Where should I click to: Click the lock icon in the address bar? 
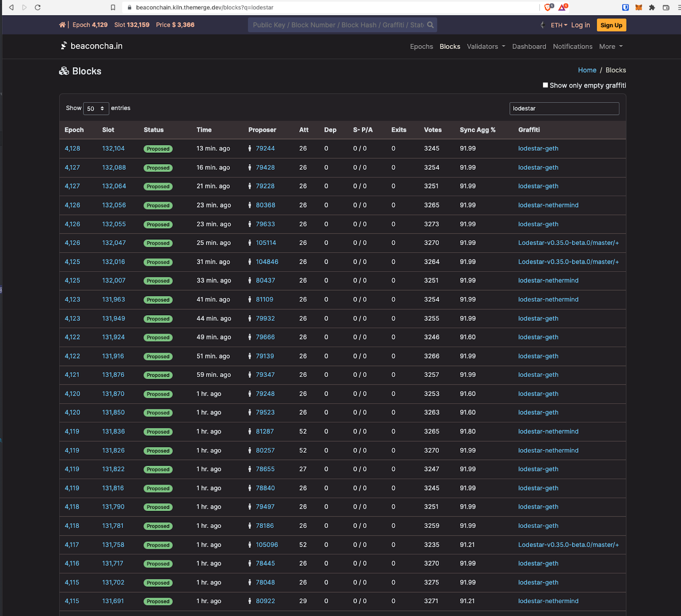(x=130, y=7)
